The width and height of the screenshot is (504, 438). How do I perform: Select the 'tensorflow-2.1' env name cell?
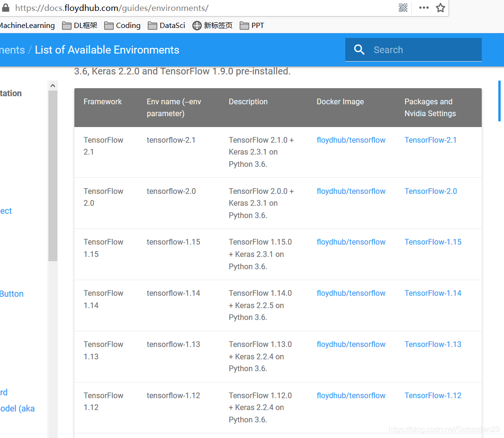[171, 140]
